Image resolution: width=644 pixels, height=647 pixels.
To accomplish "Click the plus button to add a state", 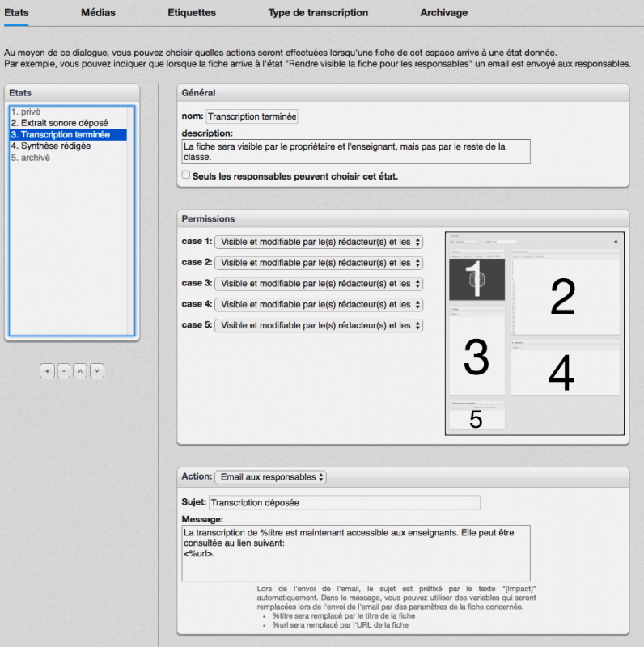I will click(x=47, y=370).
